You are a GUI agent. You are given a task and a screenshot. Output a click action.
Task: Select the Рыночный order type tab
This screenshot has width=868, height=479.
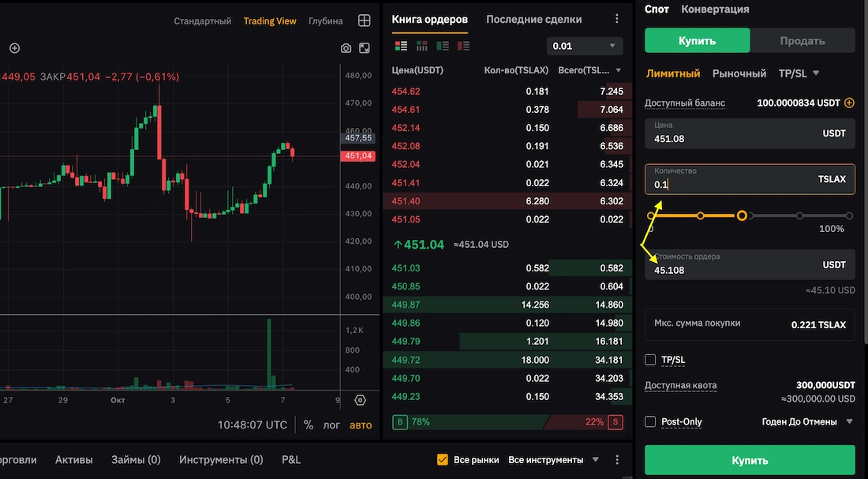point(739,73)
